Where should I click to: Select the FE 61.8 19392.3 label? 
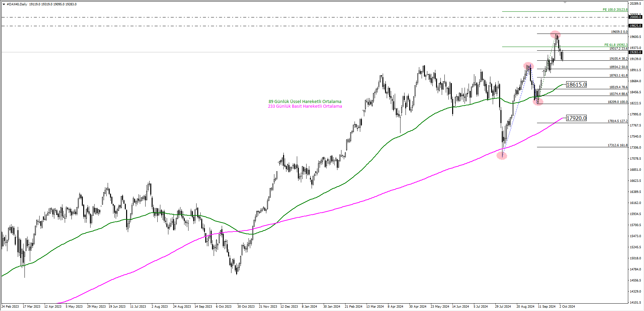click(x=616, y=45)
